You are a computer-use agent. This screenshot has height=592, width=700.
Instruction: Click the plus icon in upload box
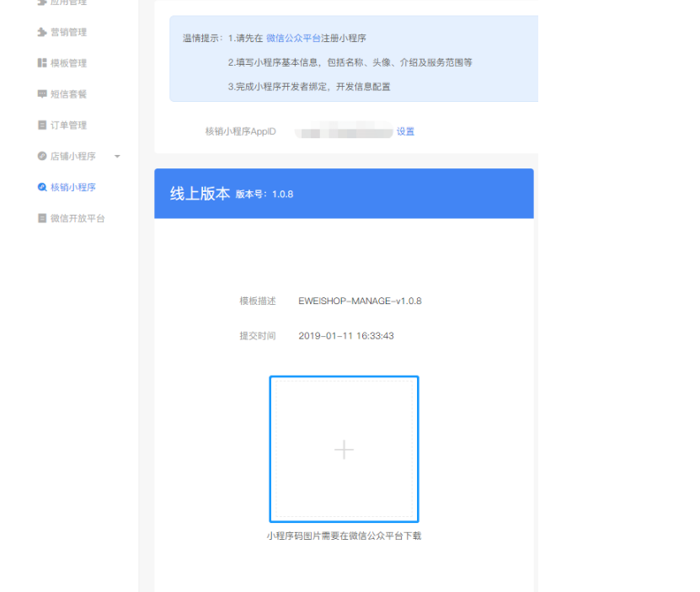pyautogui.click(x=344, y=450)
